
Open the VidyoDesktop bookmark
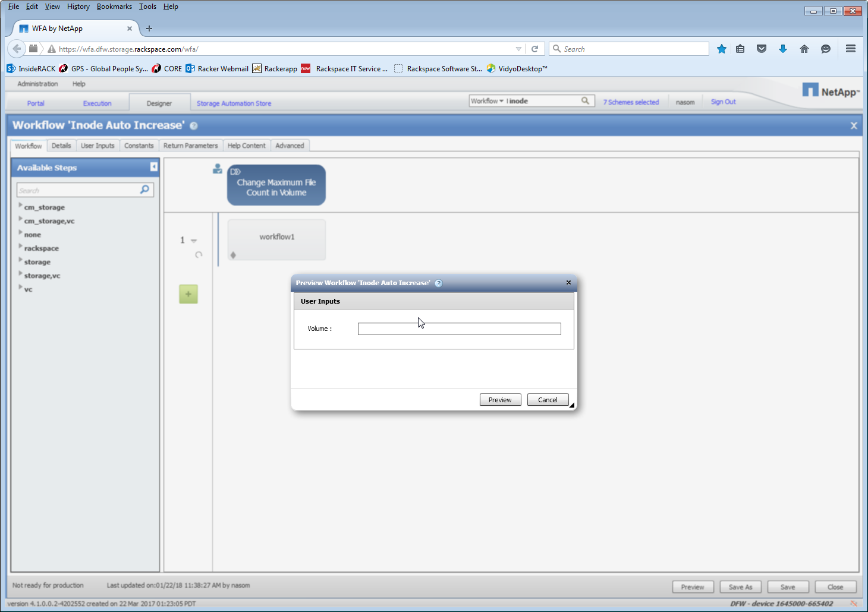[517, 69]
